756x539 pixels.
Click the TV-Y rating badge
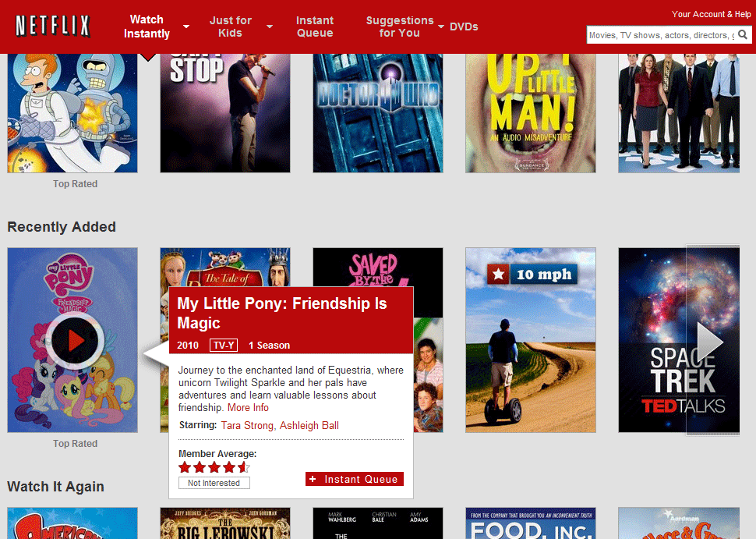(x=224, y=345)
